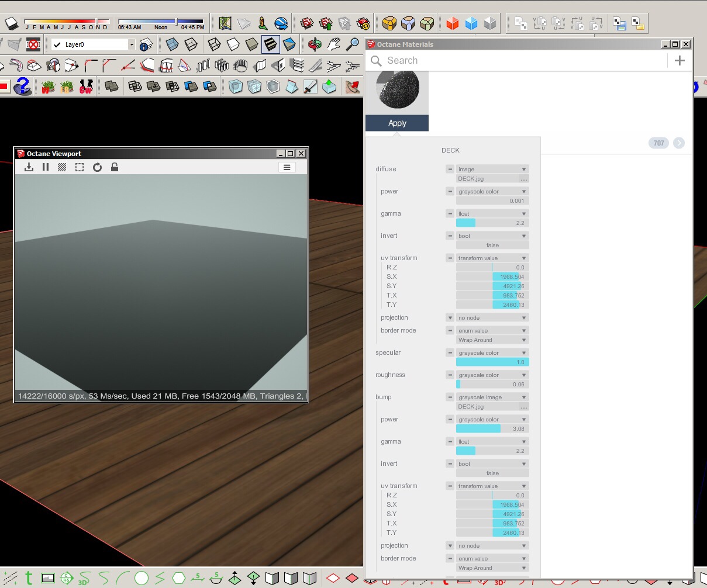Open roughness grayscale color dropdown

(x=492, y=375)
